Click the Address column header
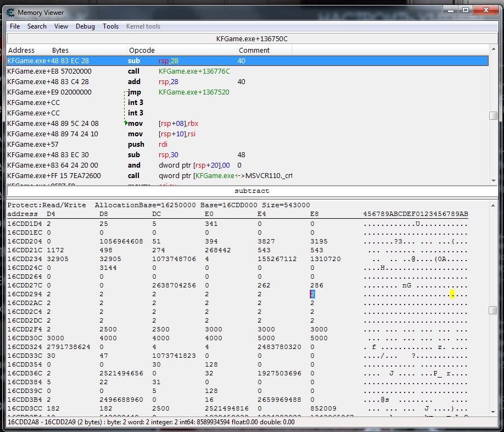504x432 pixels. pos(29,50)
